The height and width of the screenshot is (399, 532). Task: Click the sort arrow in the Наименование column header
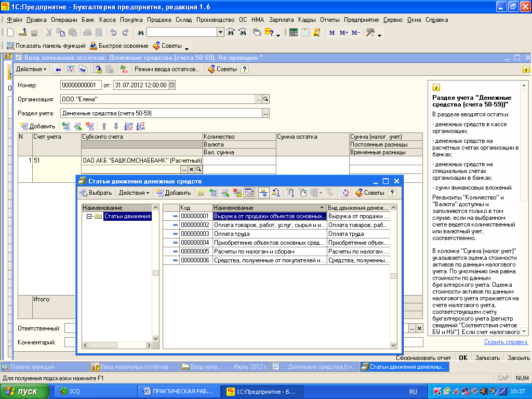coord(322,208)
